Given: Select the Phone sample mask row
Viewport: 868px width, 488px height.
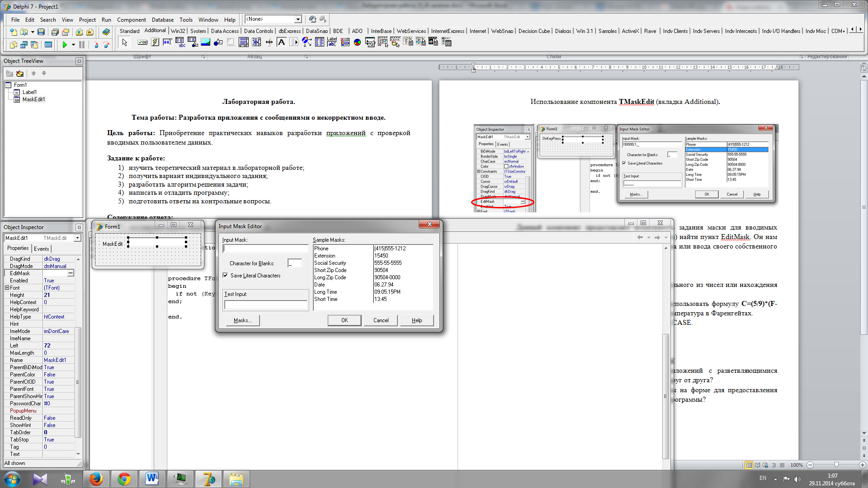Looking at the screenshot, I should (373, 249).
